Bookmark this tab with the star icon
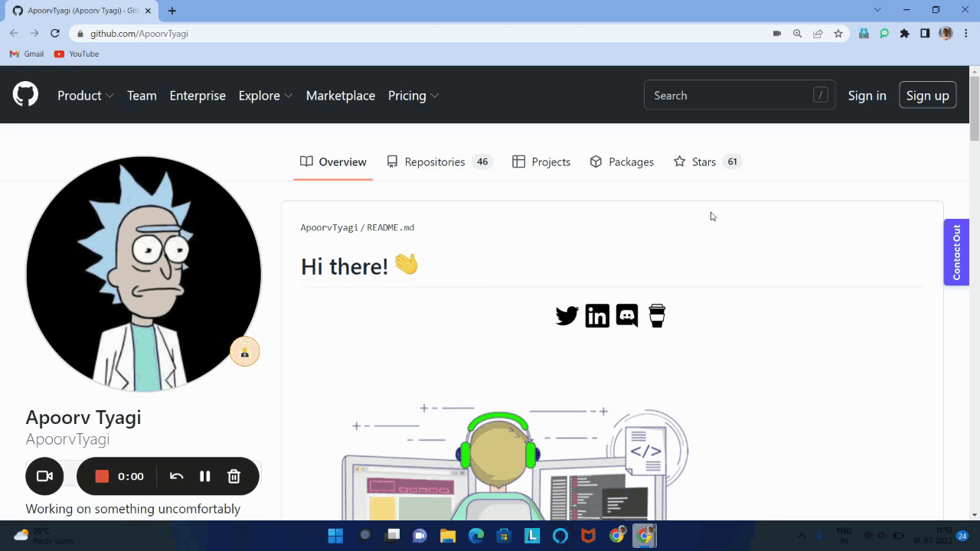 838,34
